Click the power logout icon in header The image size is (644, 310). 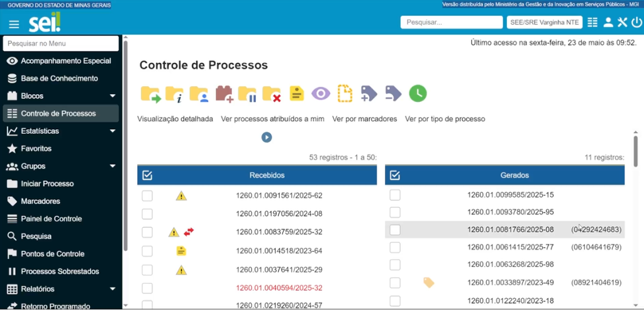(636, 23)
